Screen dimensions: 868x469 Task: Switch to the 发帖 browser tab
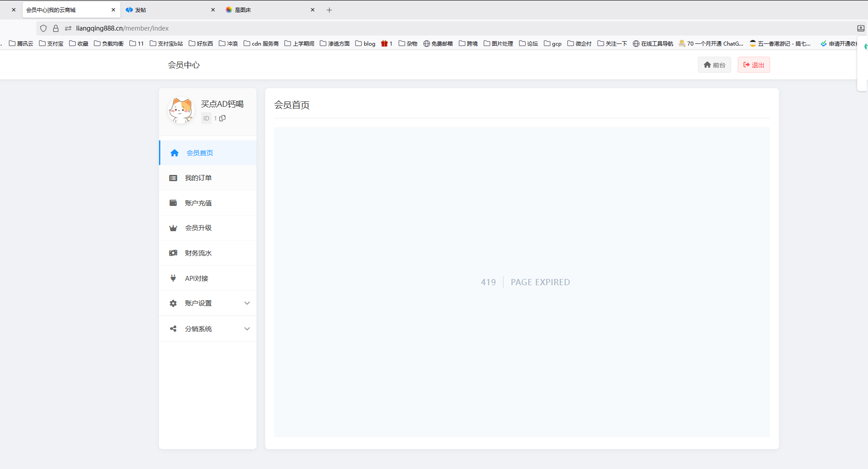[x=168, y=10]
